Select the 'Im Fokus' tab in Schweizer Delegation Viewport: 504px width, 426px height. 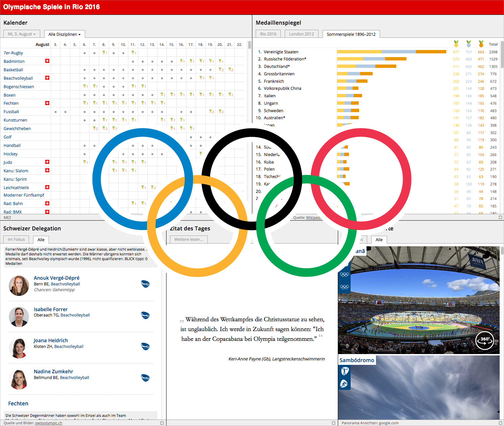tap(16, 239)
